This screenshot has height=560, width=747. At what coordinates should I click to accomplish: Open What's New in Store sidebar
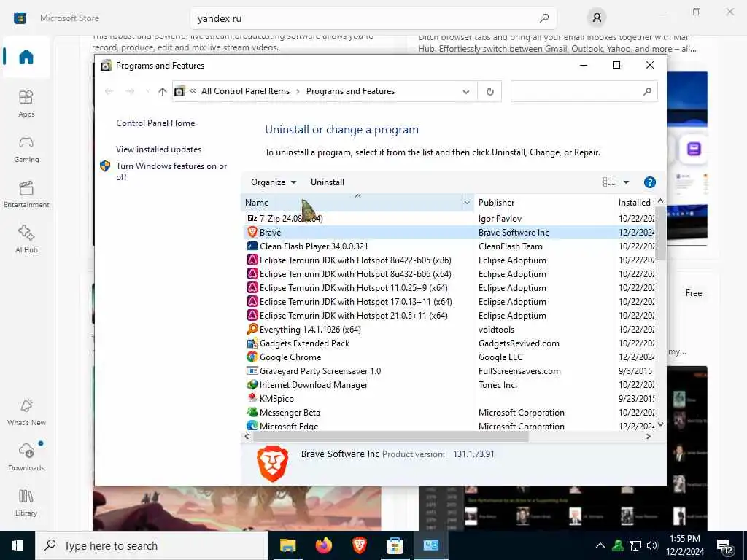click(26, 413)
